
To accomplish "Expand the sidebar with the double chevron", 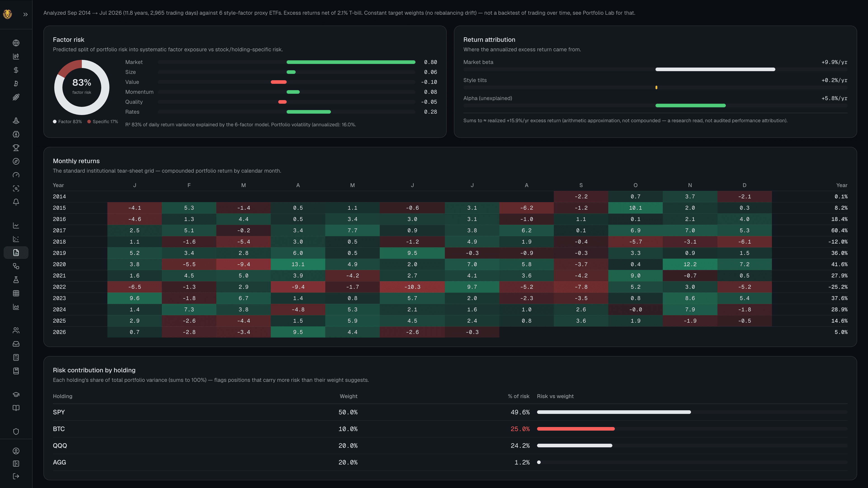I will [x=26, y=14].
